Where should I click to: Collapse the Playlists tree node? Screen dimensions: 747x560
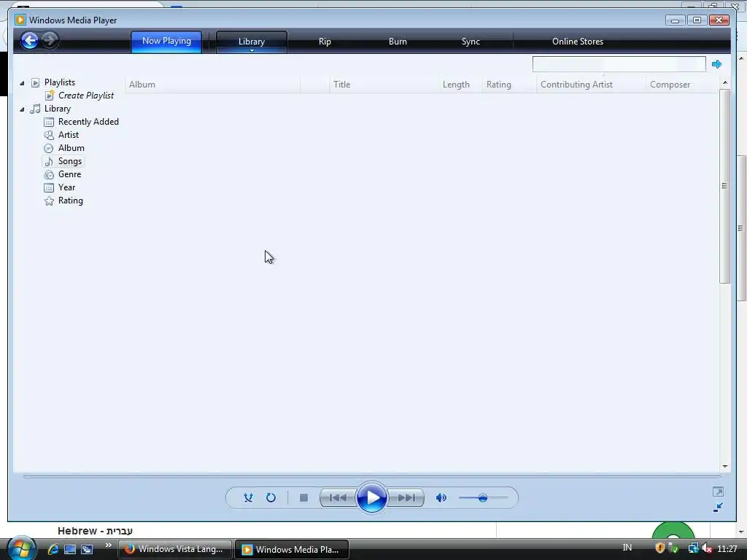[x=22, y=83]
